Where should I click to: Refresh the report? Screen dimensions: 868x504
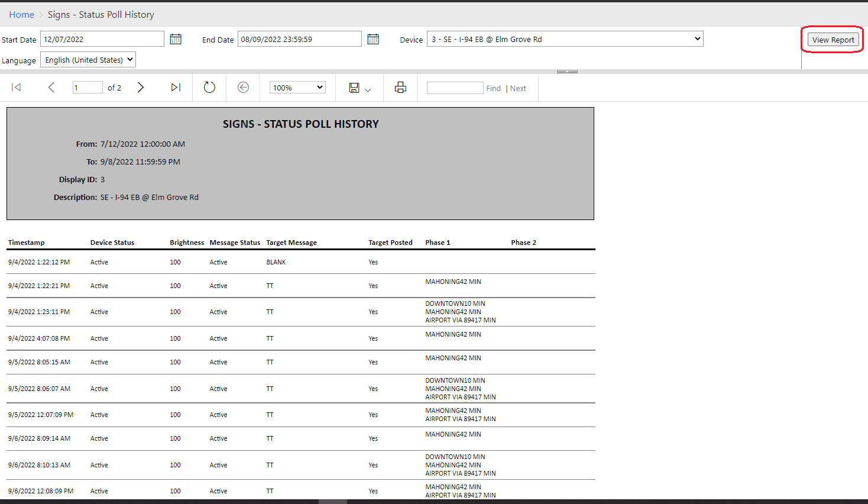[x=209, y=88]
